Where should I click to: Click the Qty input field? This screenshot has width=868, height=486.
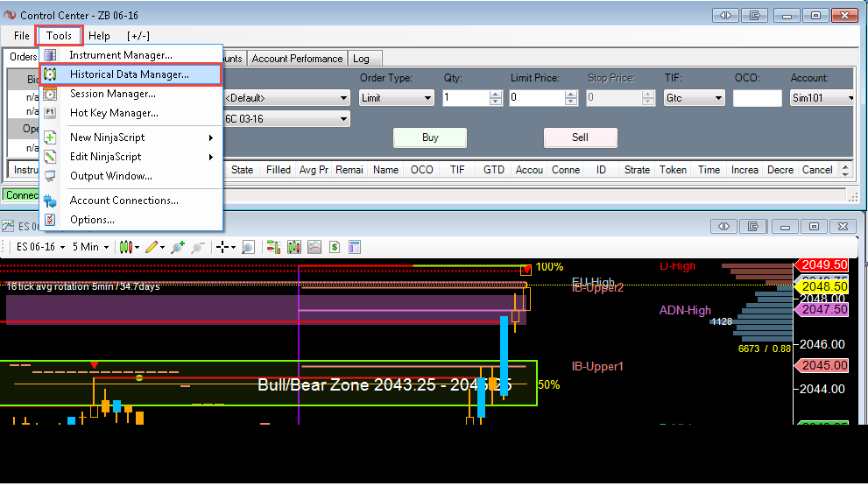466,98
